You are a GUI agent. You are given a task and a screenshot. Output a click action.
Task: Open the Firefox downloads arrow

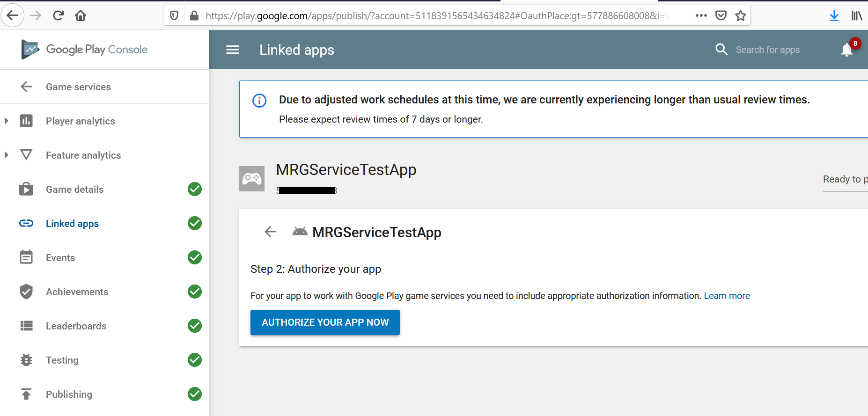pyautogui.click(x=834, y=16)
